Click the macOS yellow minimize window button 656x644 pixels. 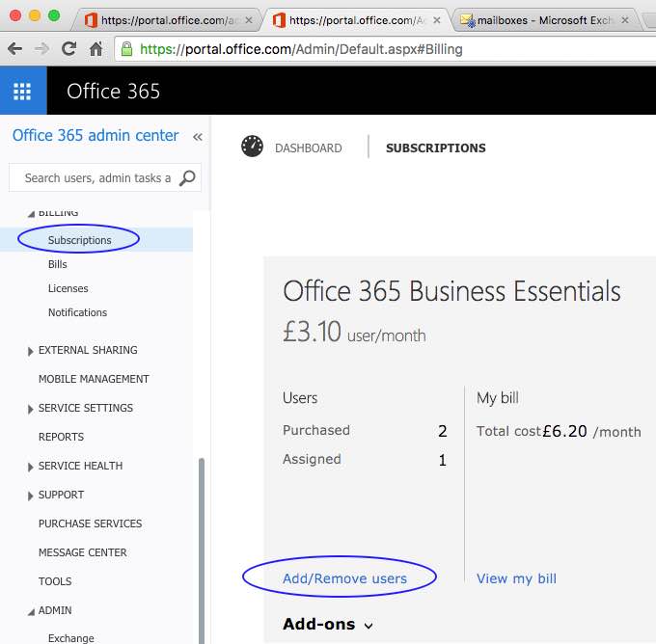pyautogui.click(x=35, y=15)
